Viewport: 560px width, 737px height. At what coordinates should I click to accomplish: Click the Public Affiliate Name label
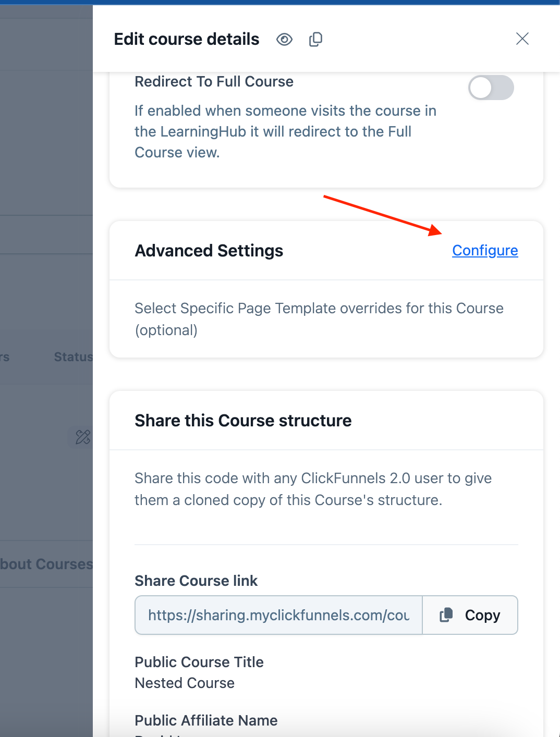(x=206, y=720)
